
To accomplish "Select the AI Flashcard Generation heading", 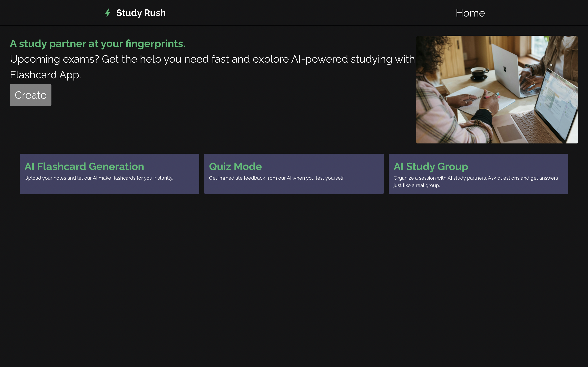I will (x=84, y=167).
